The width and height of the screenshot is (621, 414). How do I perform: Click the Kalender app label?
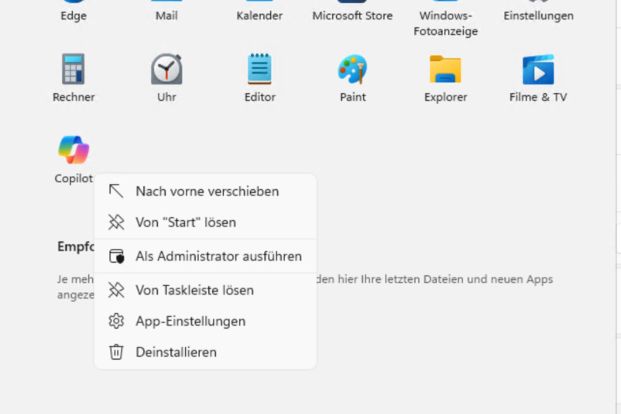259,16
